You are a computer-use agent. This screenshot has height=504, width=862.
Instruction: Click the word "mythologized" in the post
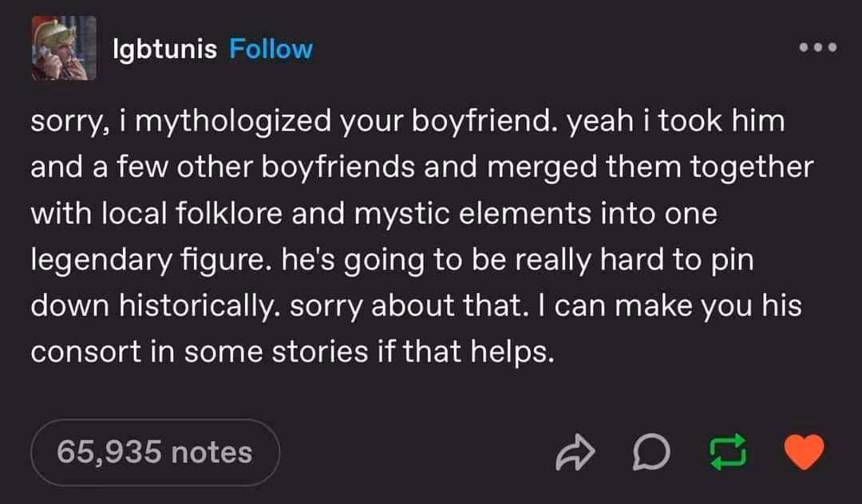click(233, 121)
